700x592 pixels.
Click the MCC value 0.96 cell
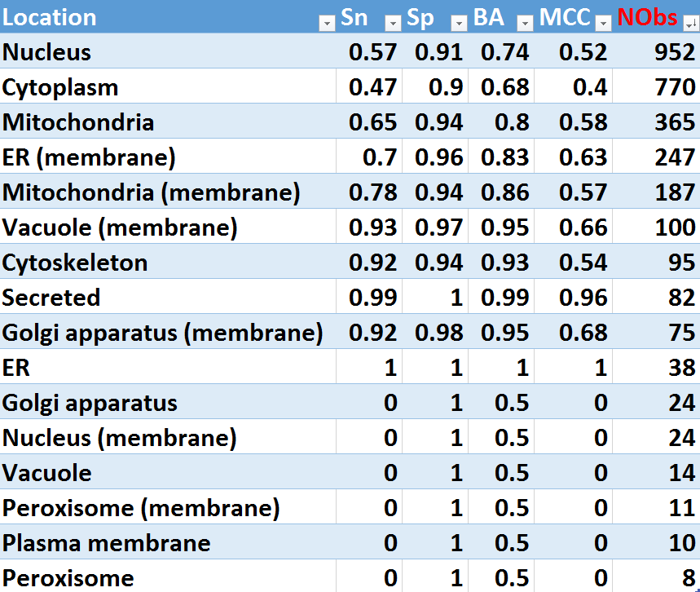[x=583, y=298]
